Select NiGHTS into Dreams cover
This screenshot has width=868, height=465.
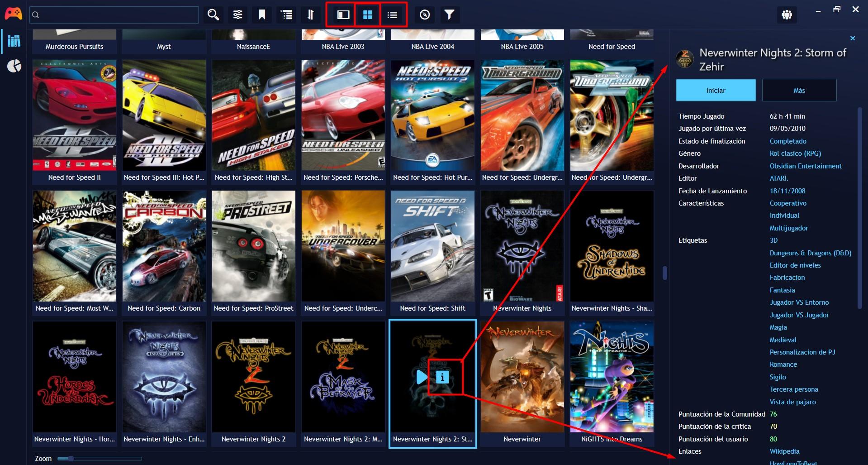coord(612,377)
